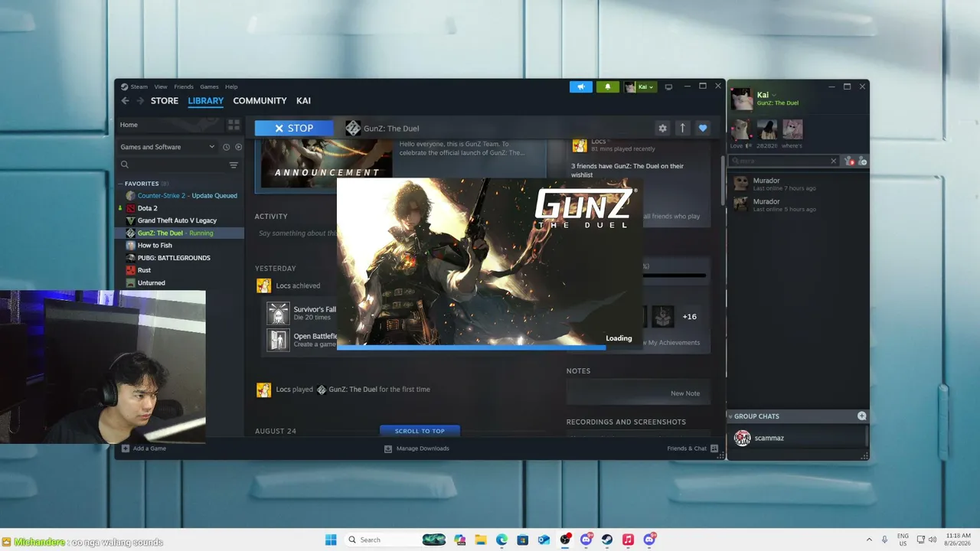Collapse the Group Chats section
Screen dimensions: 980x551
730,416
